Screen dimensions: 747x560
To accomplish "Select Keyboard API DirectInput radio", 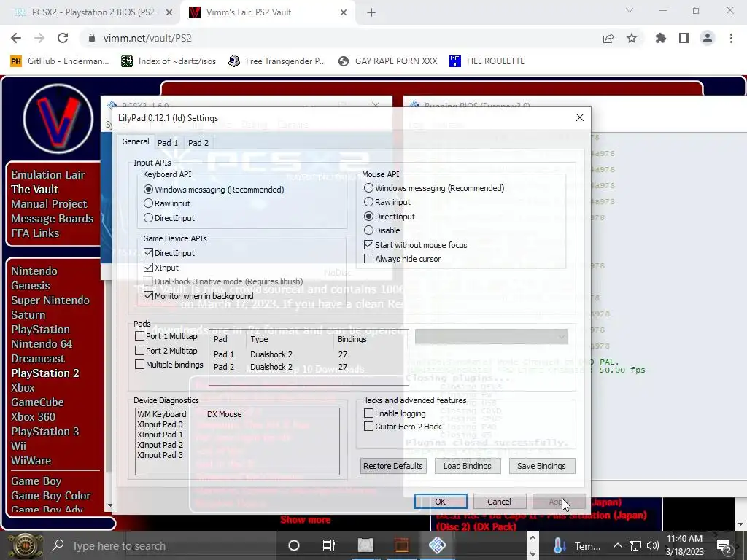I will (x=148, y=218).
